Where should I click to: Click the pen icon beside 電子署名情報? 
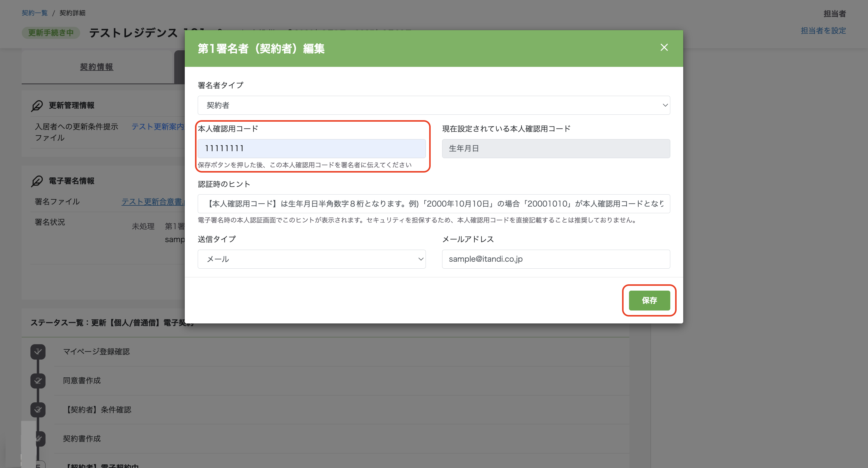[37, 181]
